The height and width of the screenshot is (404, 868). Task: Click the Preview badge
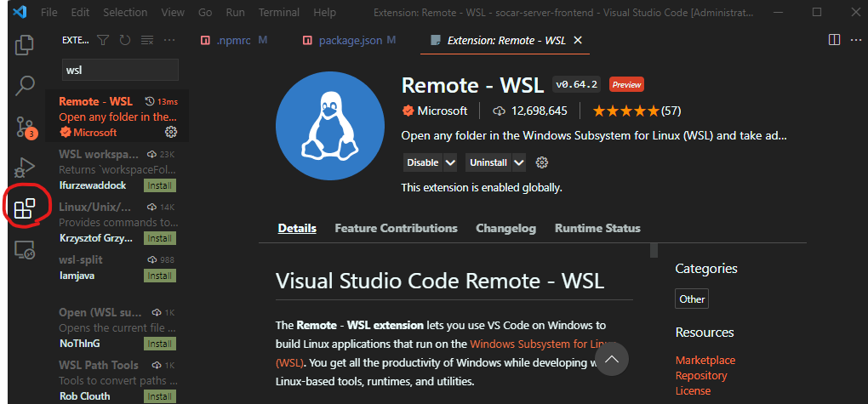(626, 85)
